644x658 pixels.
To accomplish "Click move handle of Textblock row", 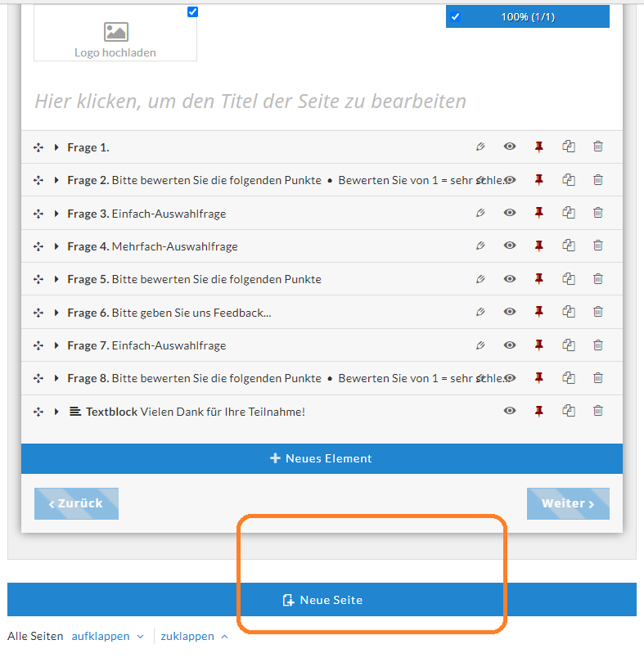I will 38,412.
